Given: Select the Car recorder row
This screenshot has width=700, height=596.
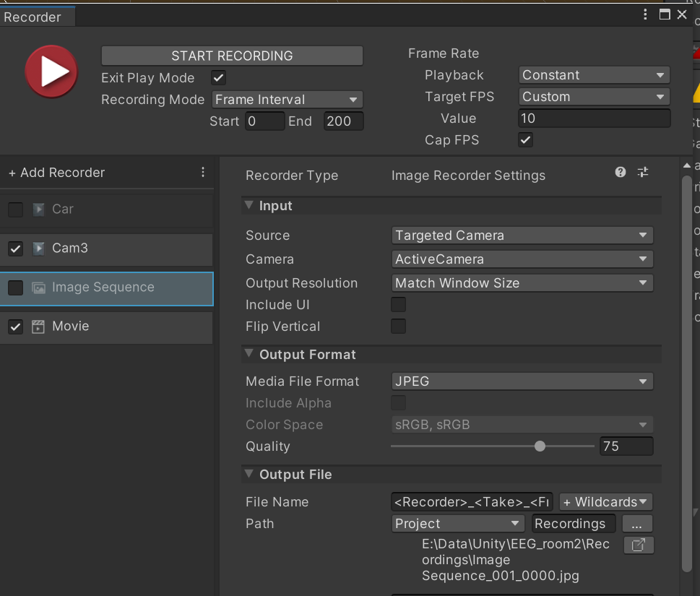Looking at the screenshot, I should coord(106,209).
